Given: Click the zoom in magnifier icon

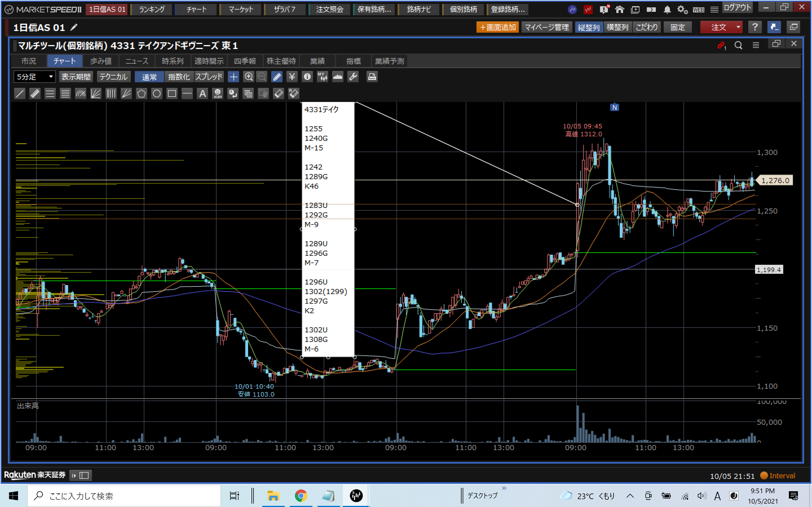Looking at the screenshot, I should pos(248,77).
